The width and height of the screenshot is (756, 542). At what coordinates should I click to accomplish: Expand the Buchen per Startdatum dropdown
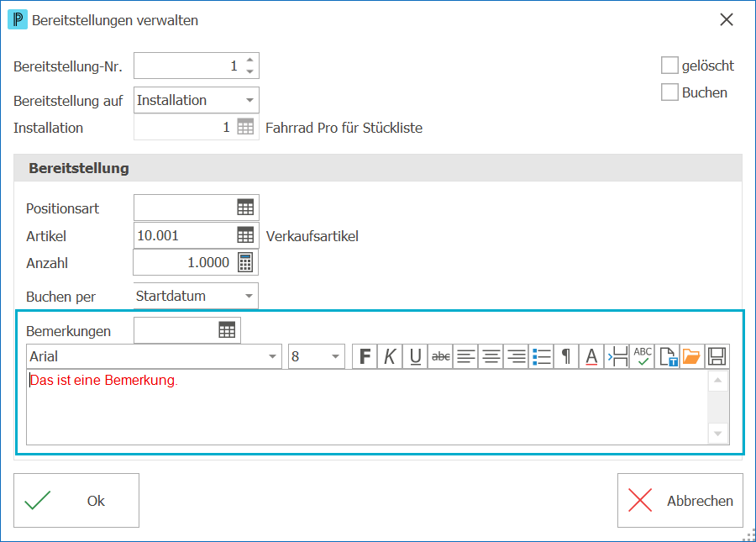[x=249, y=296]
